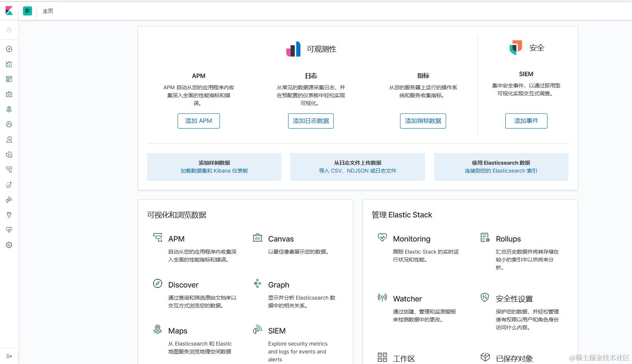This screenshot has height=364, width=632.
Task: Open Machine Learning from the sidebar icon
Action: click(9, 124)
